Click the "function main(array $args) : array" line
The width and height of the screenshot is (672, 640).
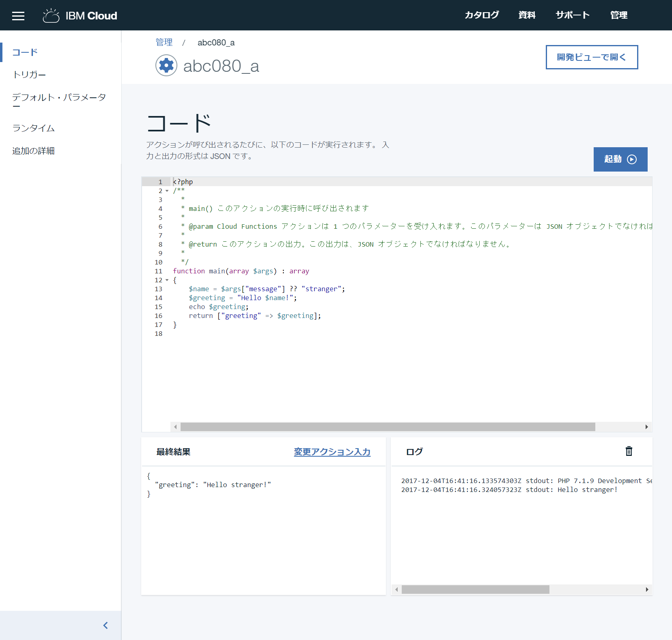pos(241,271)
